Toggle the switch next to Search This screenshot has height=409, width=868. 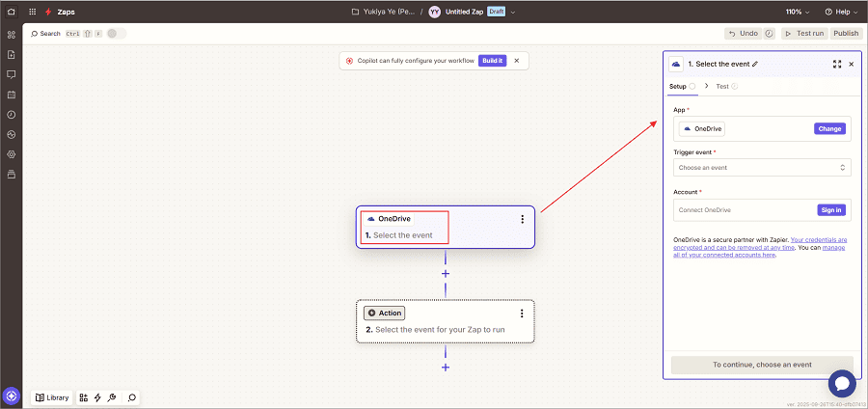tap(116, 34)
